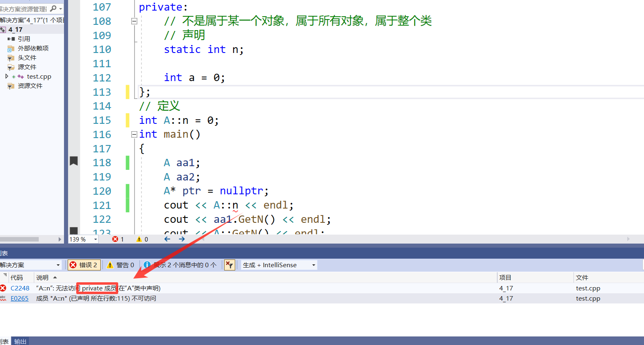Screen dimensions: 644x345
Task: Click the 4_17 project cell in C2248 row
Action: click(506, 288)
